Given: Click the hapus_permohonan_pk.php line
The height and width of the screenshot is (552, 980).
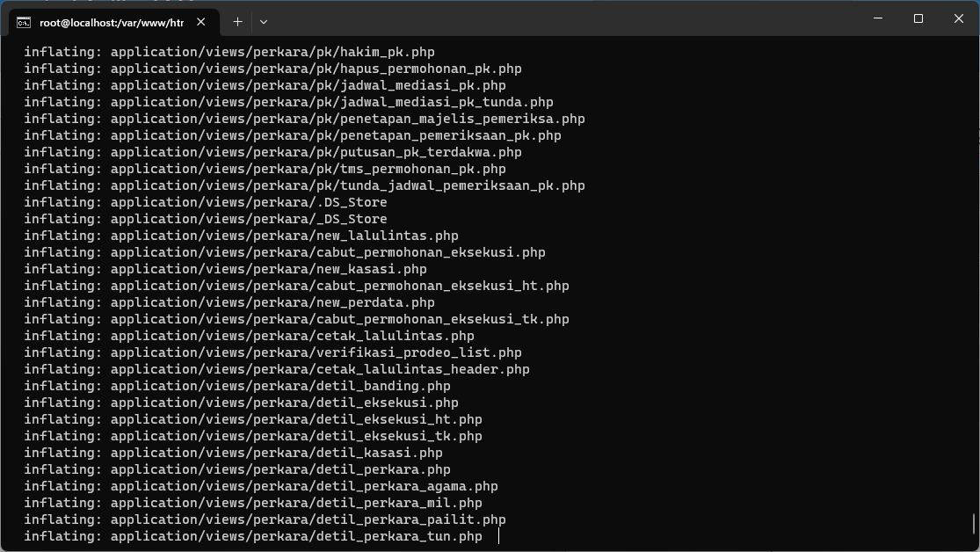Looking at the screenshot, I should coord(272,69).
